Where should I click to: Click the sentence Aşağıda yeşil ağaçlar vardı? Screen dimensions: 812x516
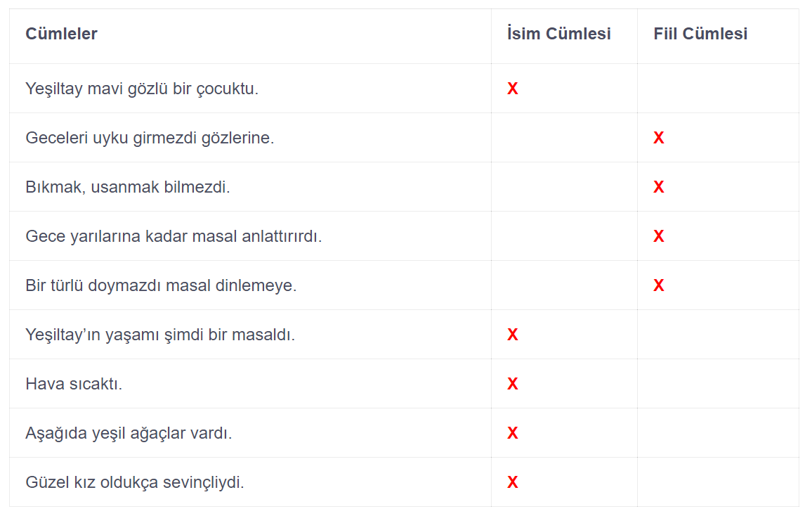click(x=129, y=433)
